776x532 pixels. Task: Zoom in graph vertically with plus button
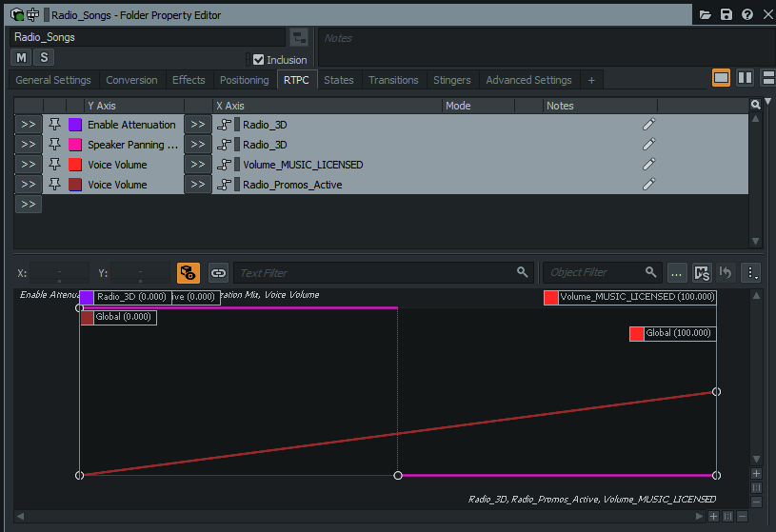[756, 474]
